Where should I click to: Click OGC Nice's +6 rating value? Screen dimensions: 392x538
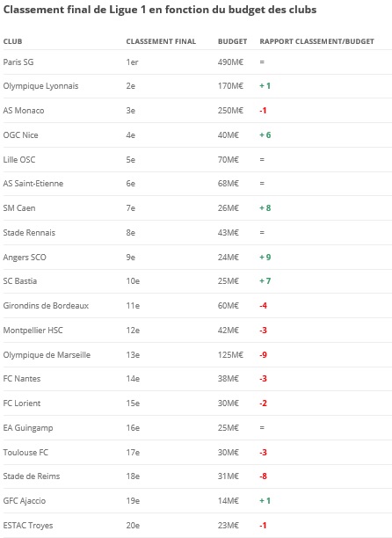pos(265,134)
